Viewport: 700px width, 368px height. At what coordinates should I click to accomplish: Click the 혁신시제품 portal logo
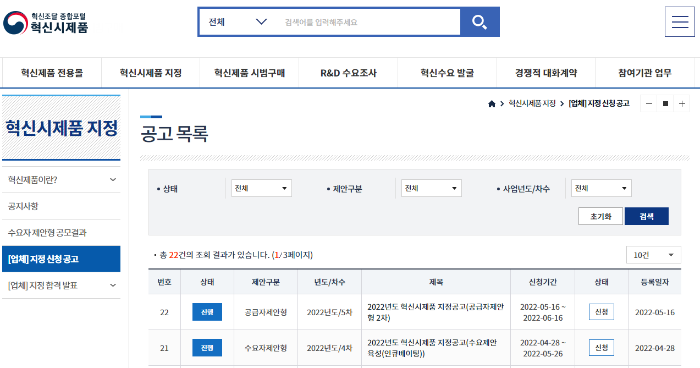46,23
